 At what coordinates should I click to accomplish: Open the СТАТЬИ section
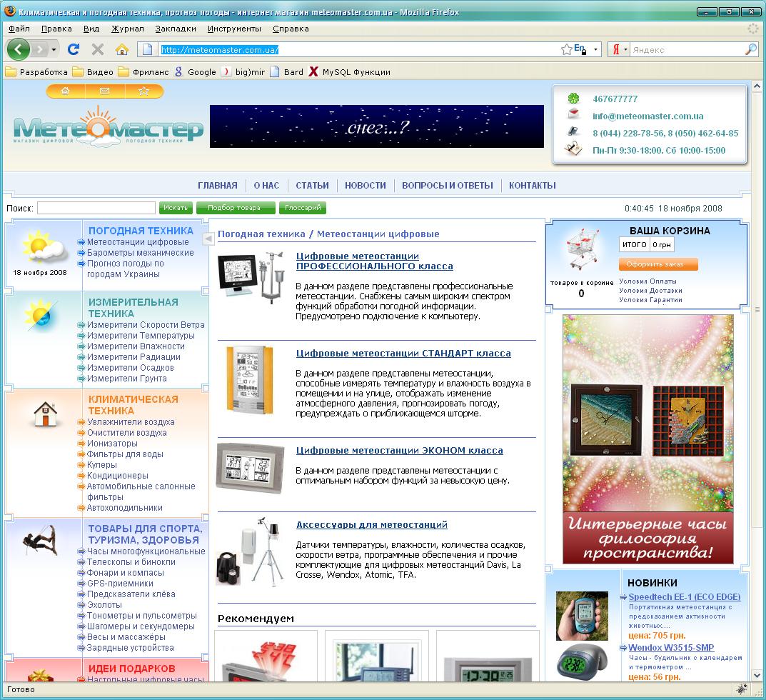pos(312,185)
